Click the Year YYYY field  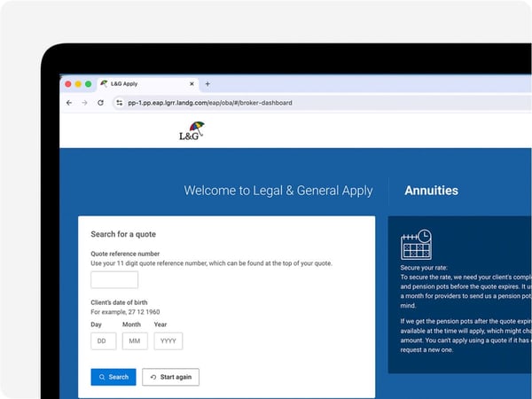(x=168, y=341)
